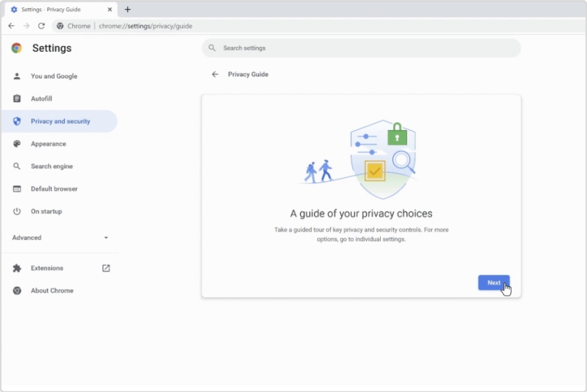Open a new tab with plus button
587x392 pixels.
pos(128,10)
